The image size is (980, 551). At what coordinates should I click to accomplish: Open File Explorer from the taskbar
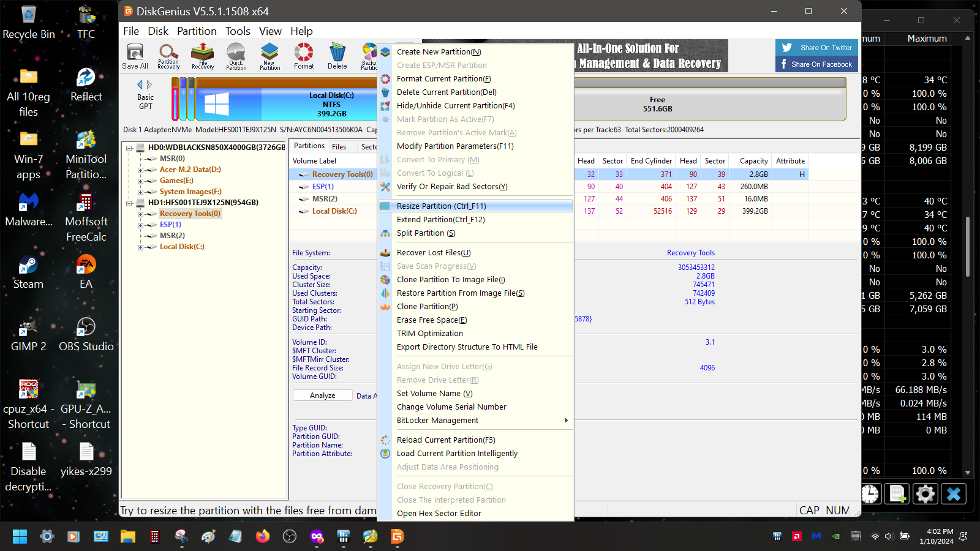coord(127,537)
